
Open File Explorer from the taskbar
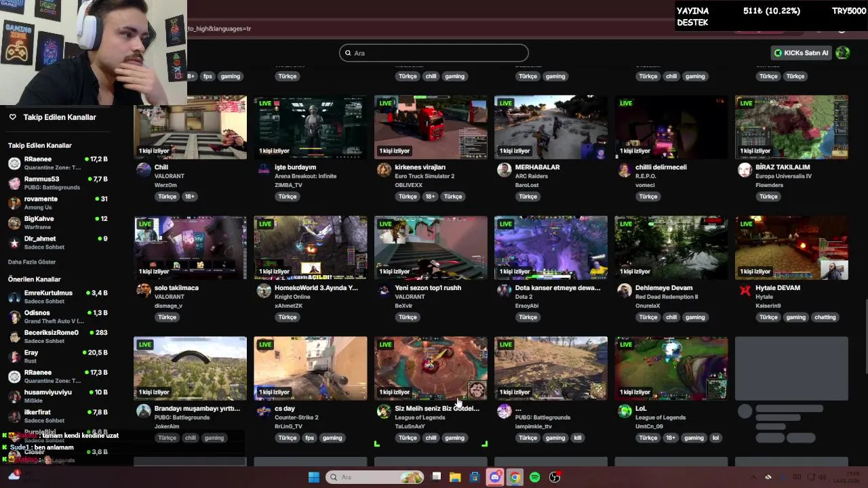[455, 477]
